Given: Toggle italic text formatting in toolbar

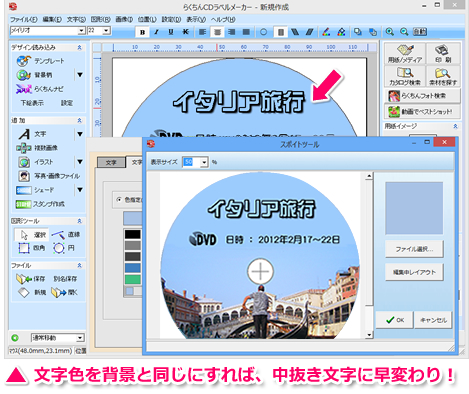Looking at the screenshot, I should pyautogui.click(x=156, y=32).
